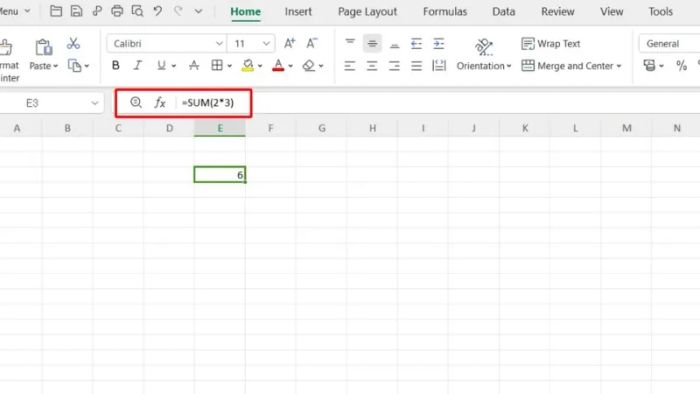Open the General number format box
Viewport: 700px width, 394px height.
click(670, 43)
